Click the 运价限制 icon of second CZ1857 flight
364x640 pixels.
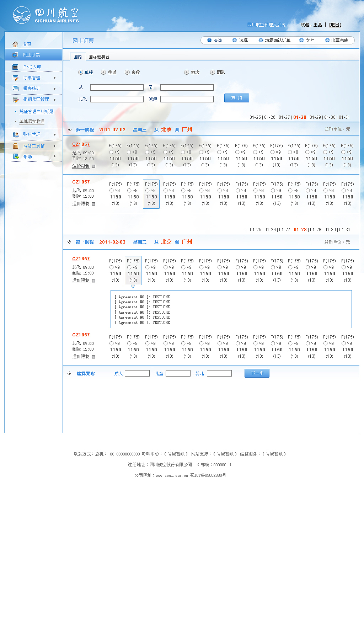(94, 204)
